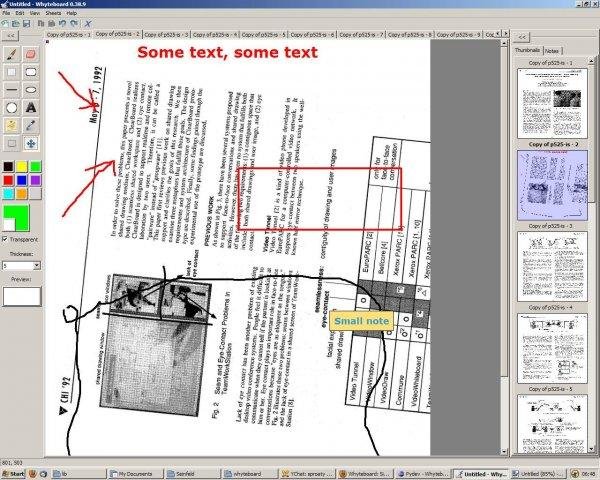Choose the Eyedropper color picker tool
Viewport: 600px width, 480px height.
tap(31, 126)
